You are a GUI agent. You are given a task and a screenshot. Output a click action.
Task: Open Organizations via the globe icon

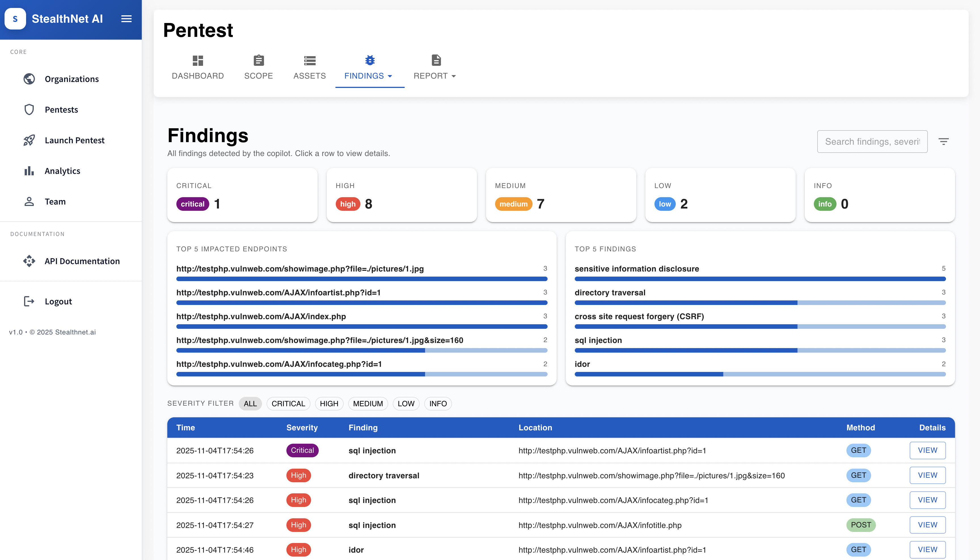pyautogui.click(x=29, y=79)
